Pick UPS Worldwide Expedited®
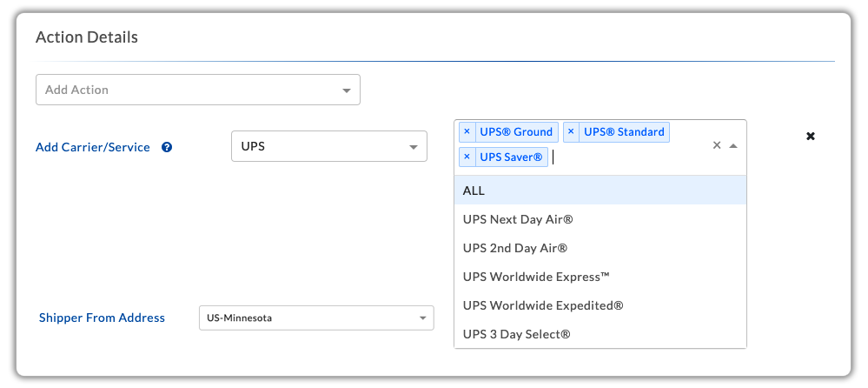The width and height of the screenshot is (868, 388). pyautogui.click(x=600, y=305)
